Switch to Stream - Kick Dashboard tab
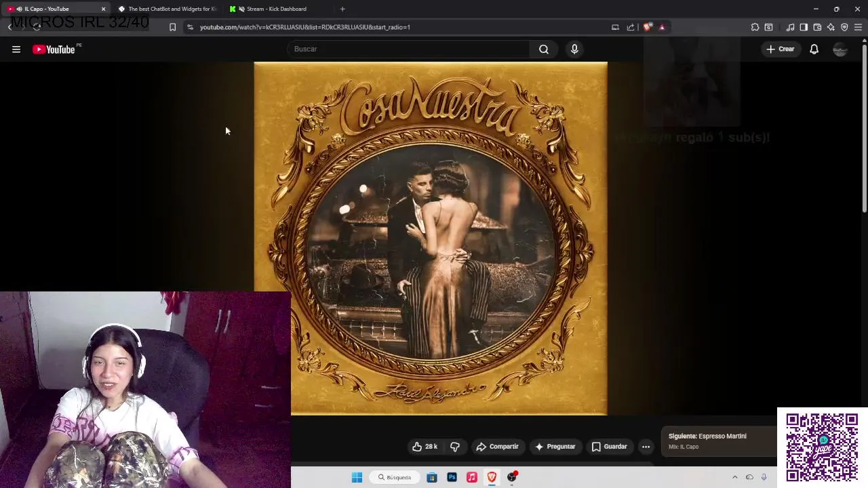 point(278,9)
